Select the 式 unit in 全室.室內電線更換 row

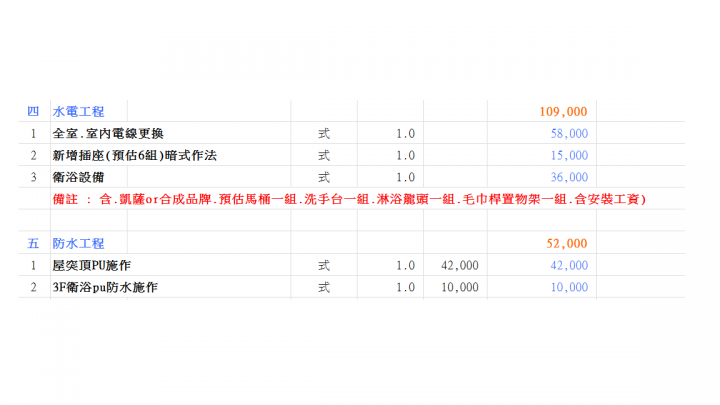pos(324,134)
